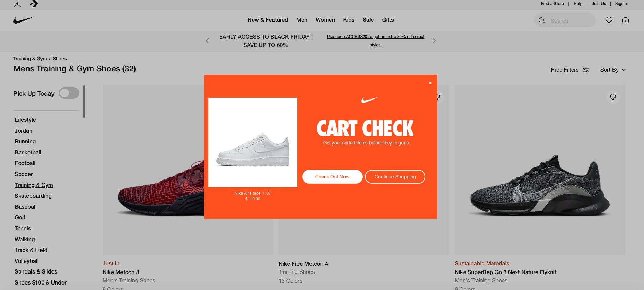Expand the Sort By dropdown
This screenshot has width=644, height=290.
point(613,70)
